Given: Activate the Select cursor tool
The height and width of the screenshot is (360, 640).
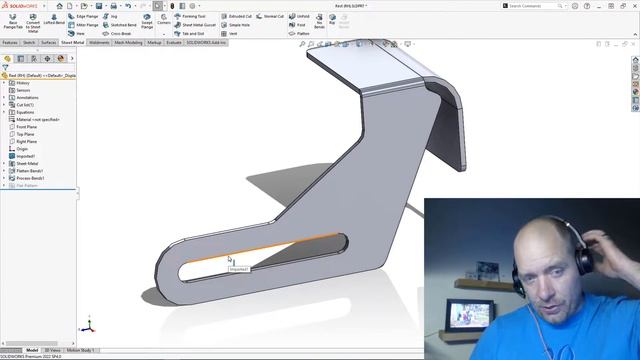Looking at the screenshot, I should (x=158, y=6).
